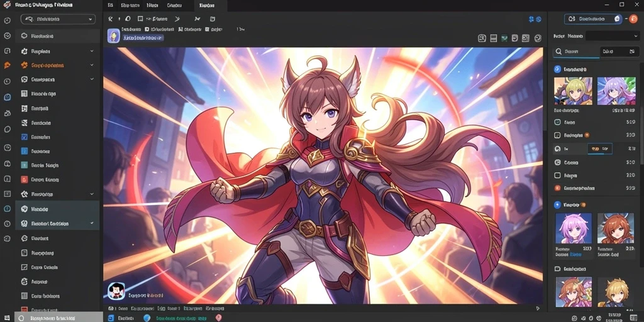Screen dimensions: 644x322
Task: Click the square frame icon in the top toolbar
Action: pyautogui.click(x=140, y=19)
